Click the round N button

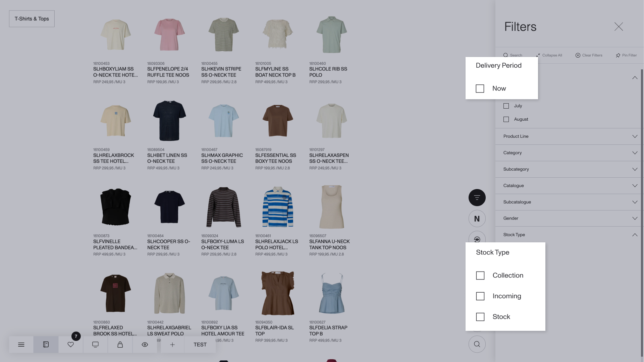pyautogui.click(x=477, y=219)
